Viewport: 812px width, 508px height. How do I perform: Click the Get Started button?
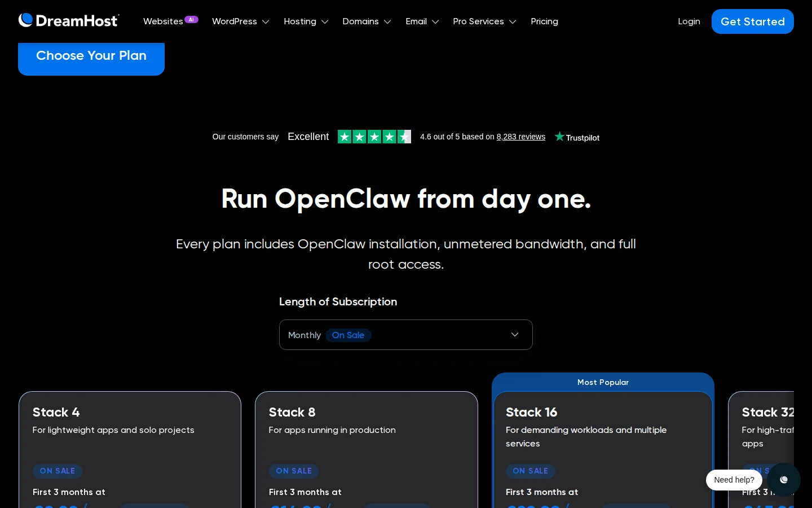753,21
